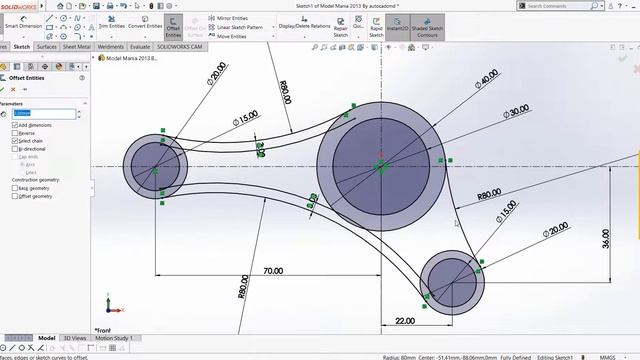Click the Search Commands box
The height and width of the screenshot is (360, 640).
[x=558, y=6]
